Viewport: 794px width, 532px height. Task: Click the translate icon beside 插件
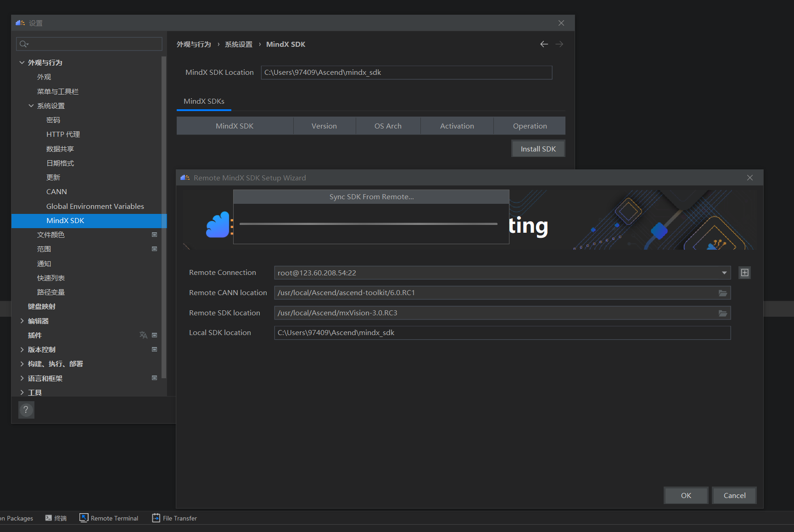[x=143, y=335]
